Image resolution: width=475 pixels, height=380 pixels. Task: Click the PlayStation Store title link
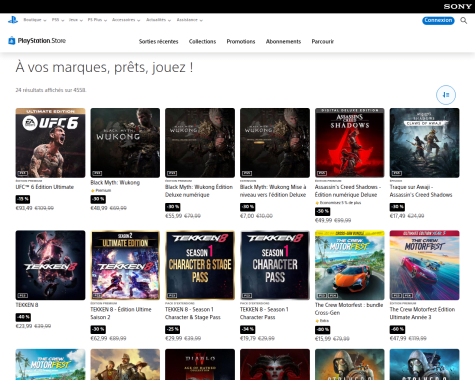42,41
